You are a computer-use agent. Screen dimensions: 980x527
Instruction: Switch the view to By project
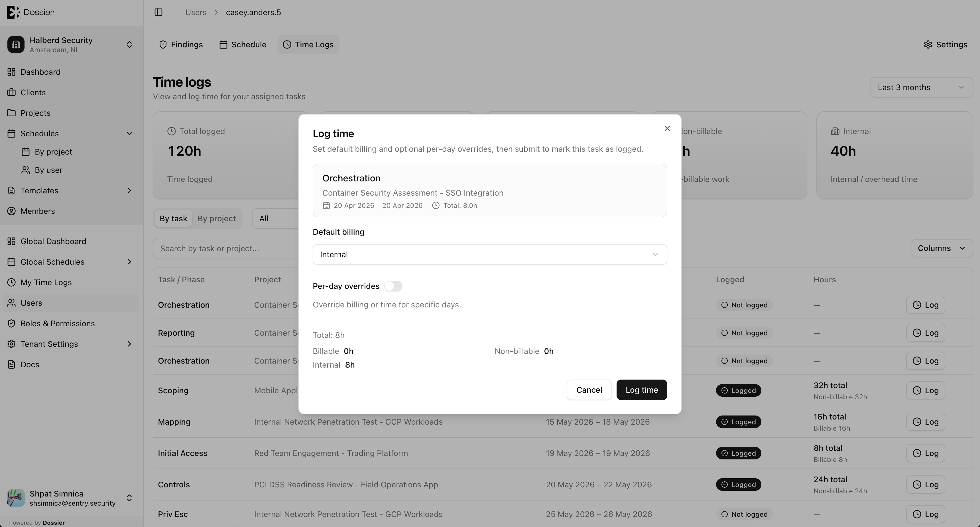coord(216,218)
